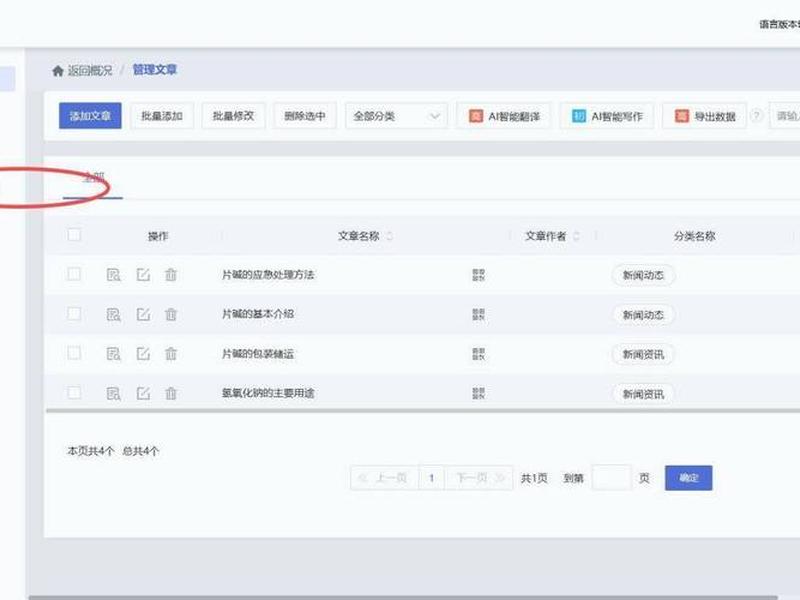
Task: Click the 添加文章 button
Action: tap(90, 116)
